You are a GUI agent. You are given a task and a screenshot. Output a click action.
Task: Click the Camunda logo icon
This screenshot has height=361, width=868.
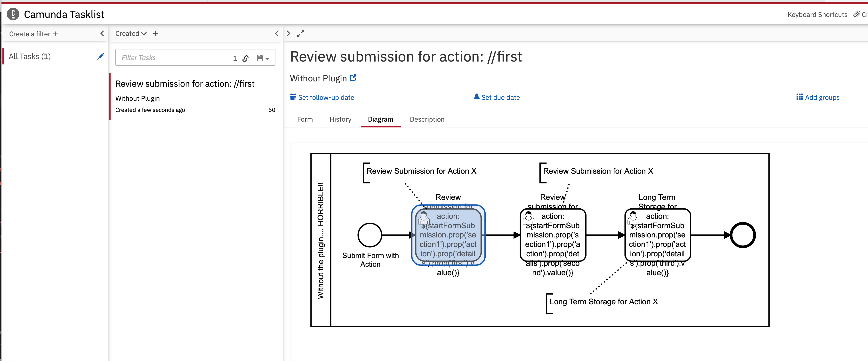pos(13,14)
